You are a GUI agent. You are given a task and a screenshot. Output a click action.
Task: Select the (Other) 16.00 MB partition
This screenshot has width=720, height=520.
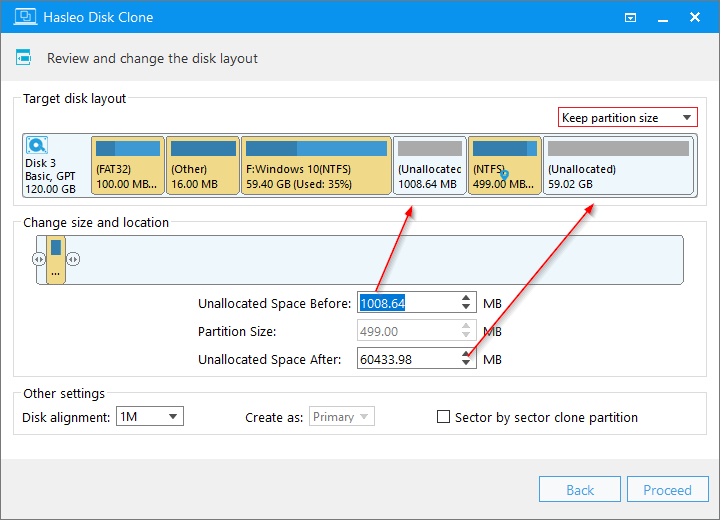click(202, 165)
